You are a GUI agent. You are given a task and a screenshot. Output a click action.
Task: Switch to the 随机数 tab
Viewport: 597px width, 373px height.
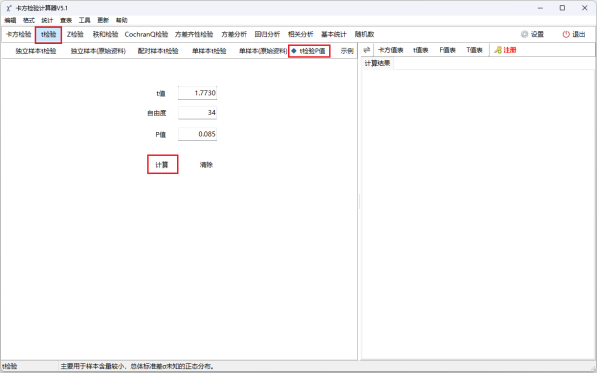(364, 34)
